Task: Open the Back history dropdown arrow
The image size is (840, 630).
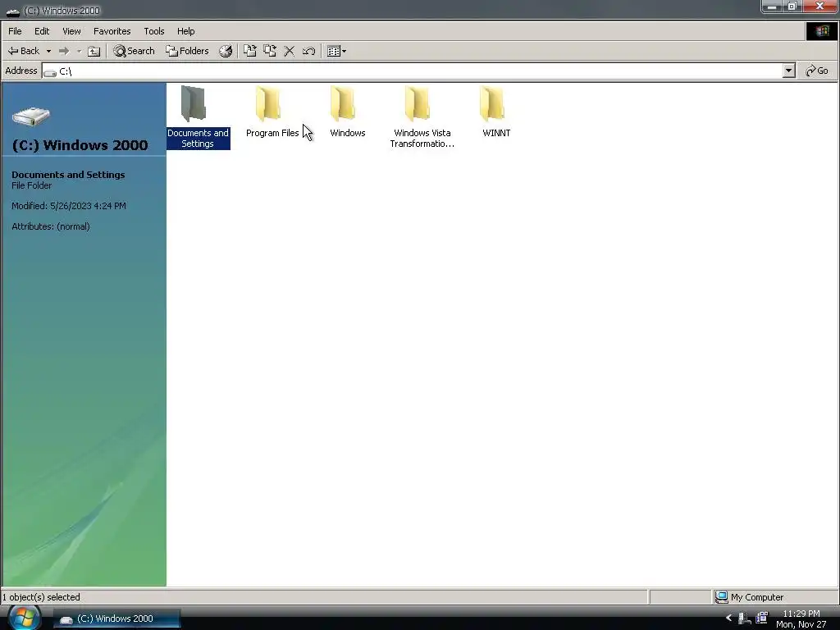Action: click(48, 51)
